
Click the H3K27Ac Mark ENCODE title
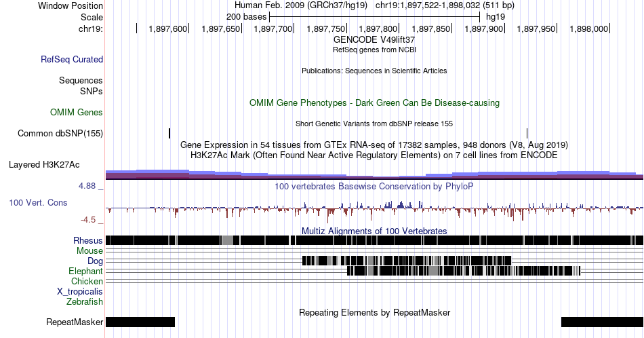point(374,155)
